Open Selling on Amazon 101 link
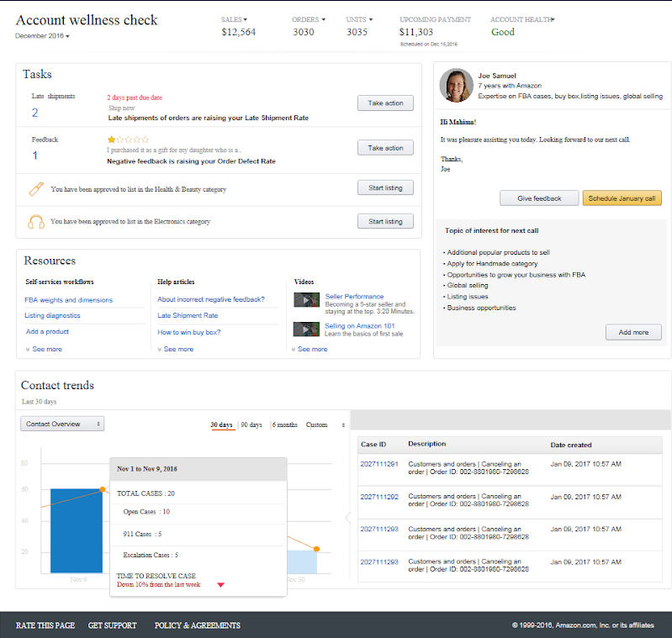The image size is (672, 638). 359,326
